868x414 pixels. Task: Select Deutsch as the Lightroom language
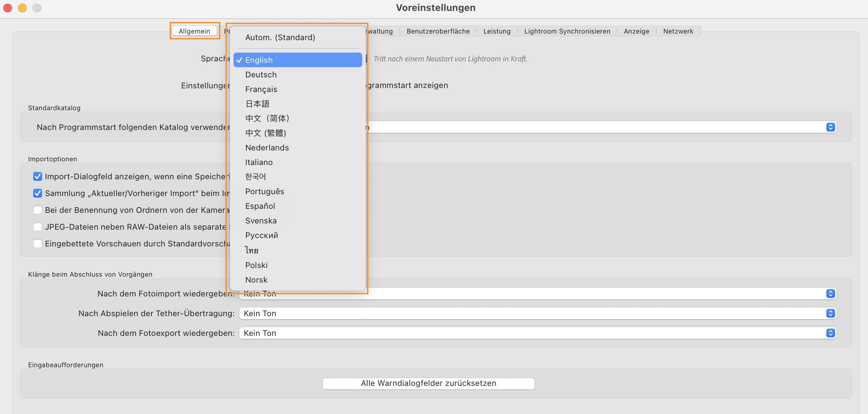pyautogui.click(x=261, y=74)
